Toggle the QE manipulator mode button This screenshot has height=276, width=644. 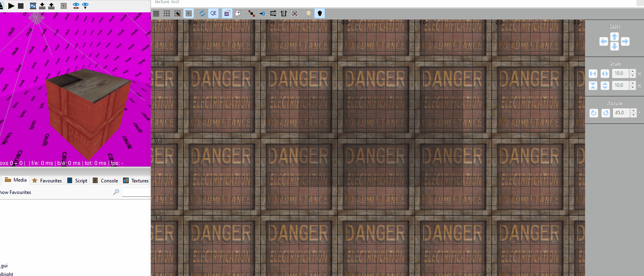click(x=213, y=14)
